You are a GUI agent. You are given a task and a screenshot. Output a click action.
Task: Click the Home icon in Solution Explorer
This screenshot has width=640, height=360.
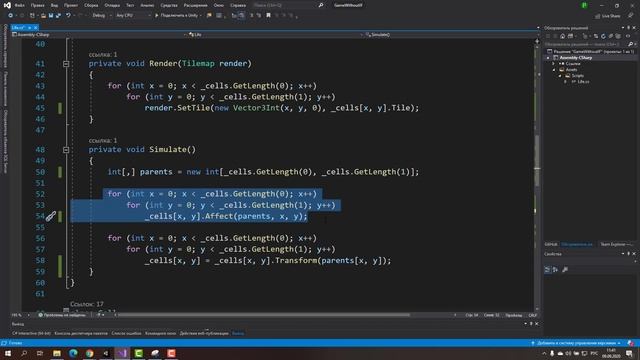point(562,36)
